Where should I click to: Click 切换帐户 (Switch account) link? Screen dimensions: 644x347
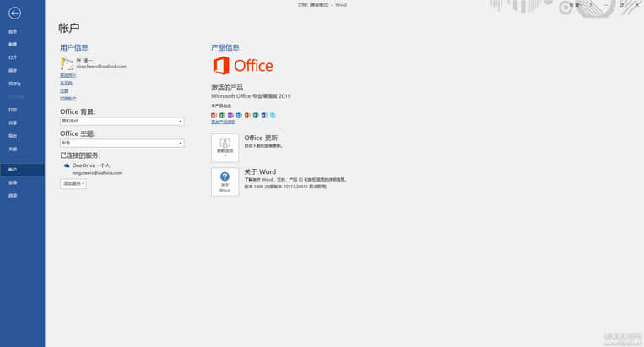68,99
